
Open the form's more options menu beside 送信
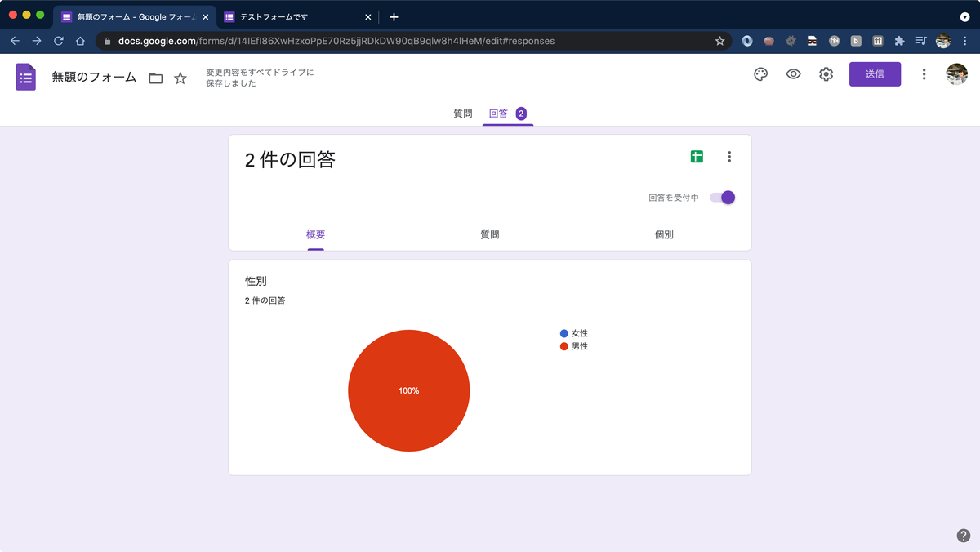pos(924,74)
